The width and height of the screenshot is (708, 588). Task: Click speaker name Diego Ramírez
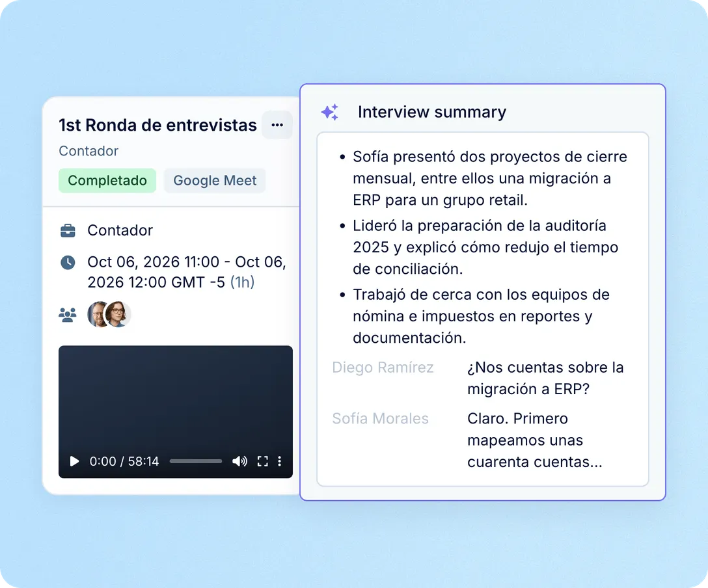[x=383, y=367]
